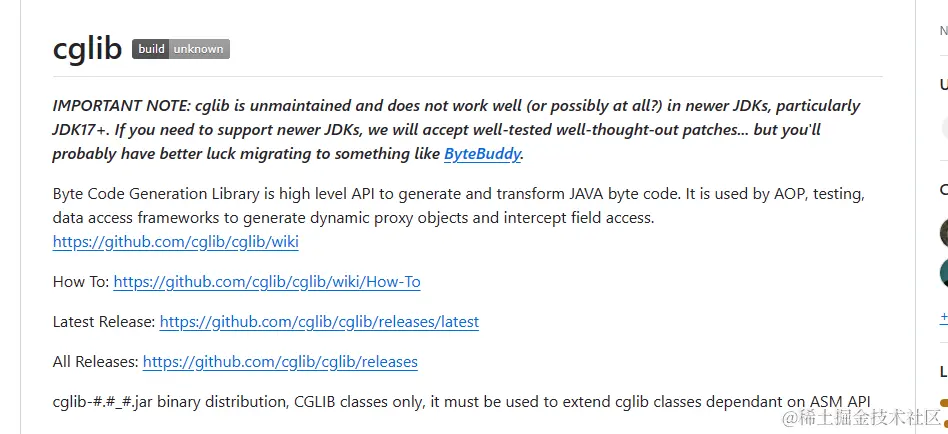Follow the How-To wiki link
Screen dimensions: 948x434
(x=266, y=282)
